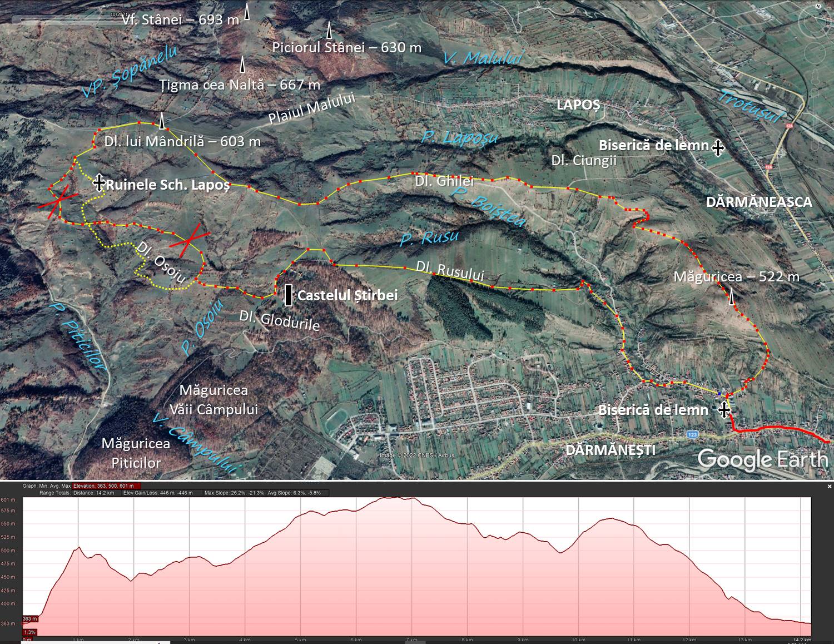Select the Țigma cea Naltă peak marker
This screenshot has width=834, height=644.
[243, 65]
